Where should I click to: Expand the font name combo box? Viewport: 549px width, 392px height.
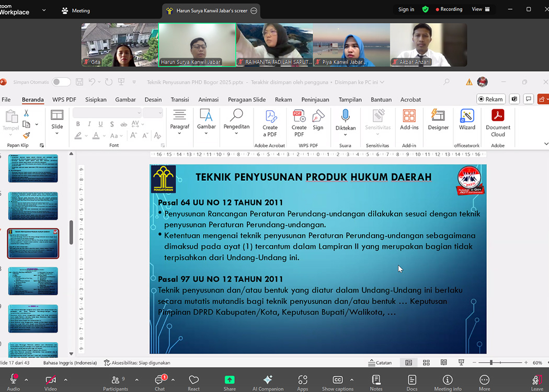click(x=139, y=113)
